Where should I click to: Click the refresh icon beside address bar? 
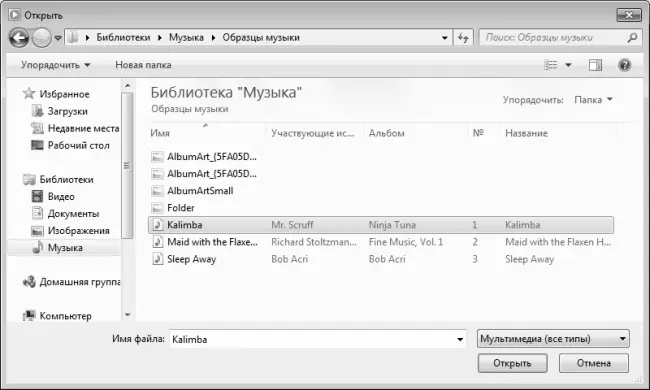pyautogui.click(x=463, y=38)
